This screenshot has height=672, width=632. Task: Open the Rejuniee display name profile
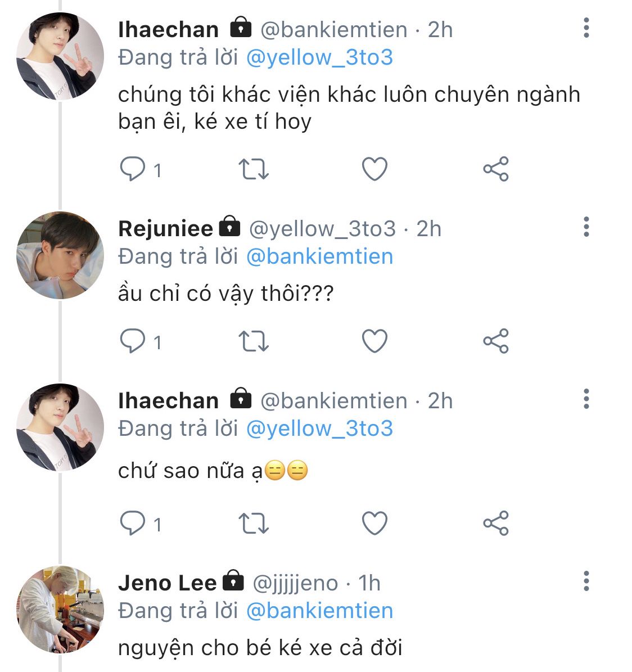[x=165, y=229]
